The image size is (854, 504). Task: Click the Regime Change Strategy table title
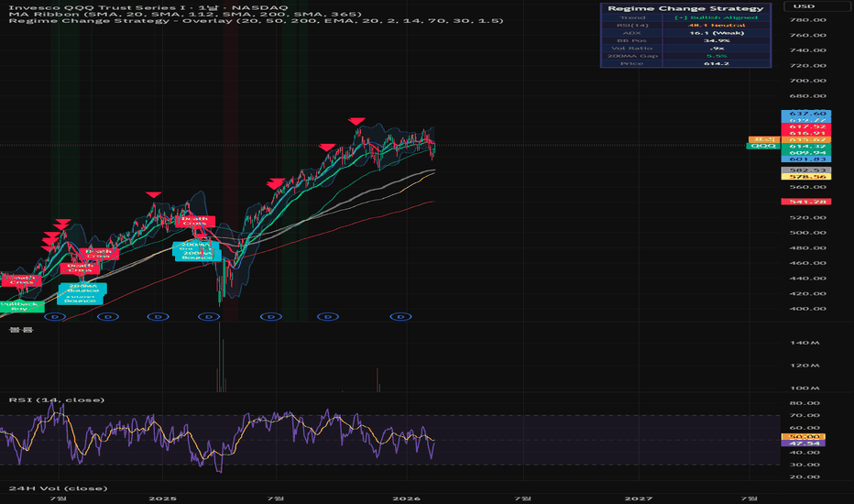(685, 8)
